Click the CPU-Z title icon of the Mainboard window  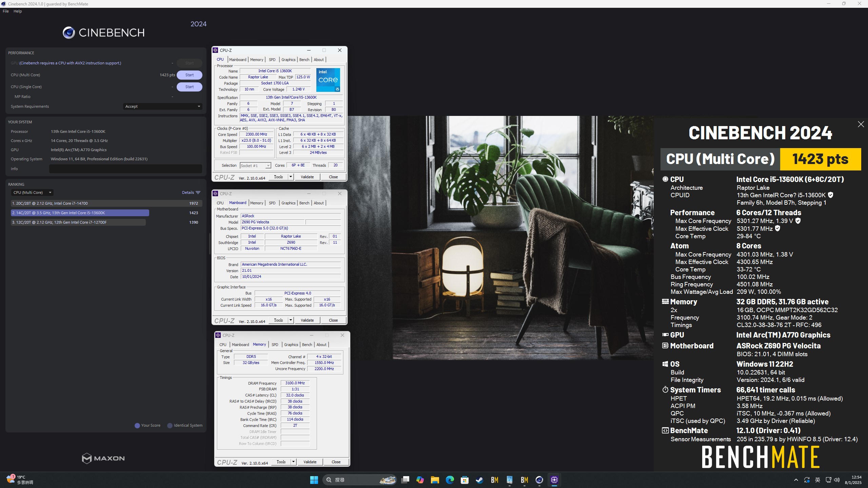tap(215, 194)
